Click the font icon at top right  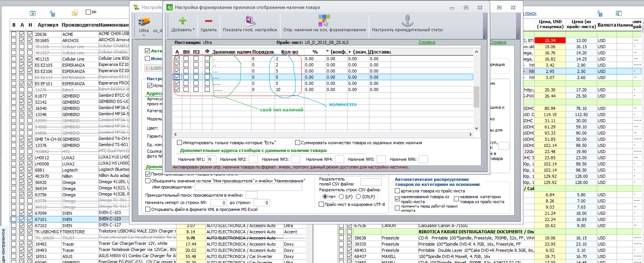[600, 13]
